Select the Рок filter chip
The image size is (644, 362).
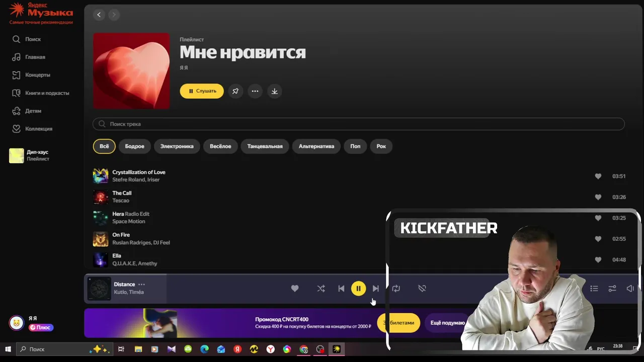click(381, 146)
